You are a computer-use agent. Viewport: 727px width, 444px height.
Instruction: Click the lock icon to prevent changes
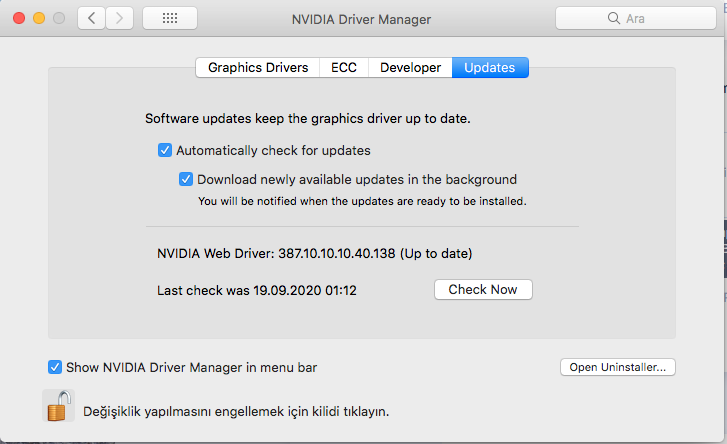(x=58, y=406)
